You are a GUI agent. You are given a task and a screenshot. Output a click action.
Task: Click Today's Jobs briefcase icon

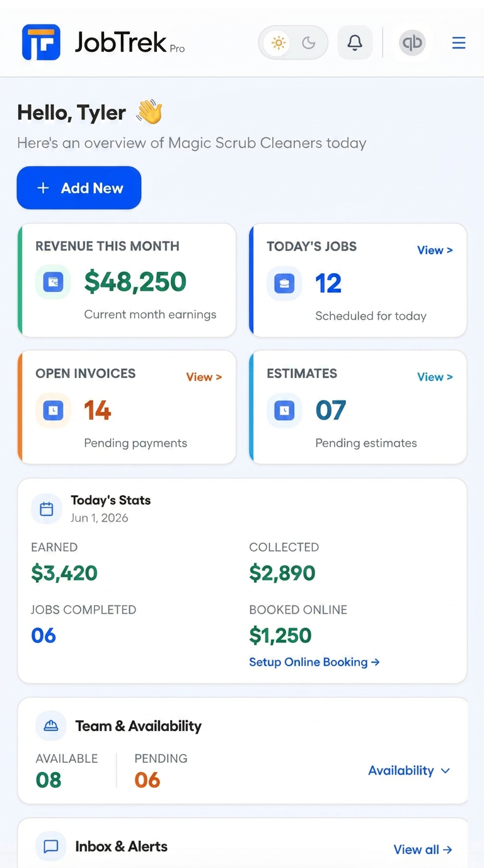(284, 283)
